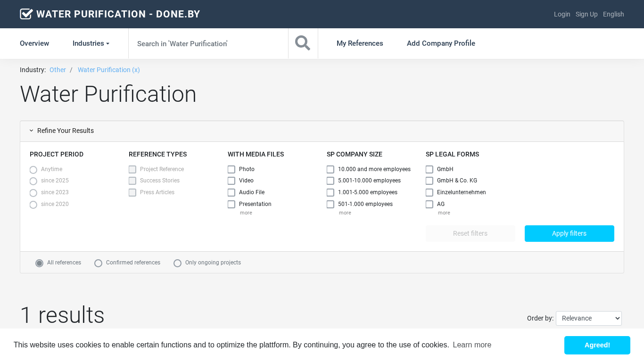Choose Only ongoing projects option
Screen dimensions: 644x362
click(x=178, y=263)
